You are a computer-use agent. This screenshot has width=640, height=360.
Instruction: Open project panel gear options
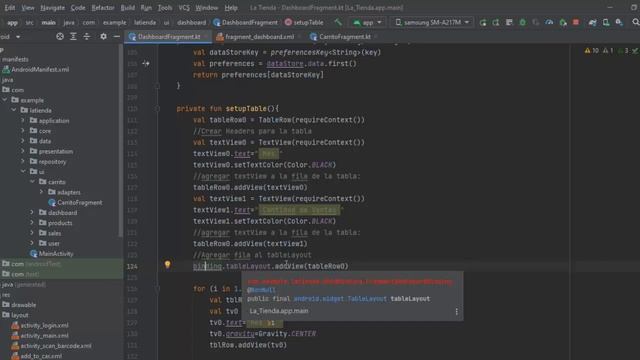coord(103,37)
